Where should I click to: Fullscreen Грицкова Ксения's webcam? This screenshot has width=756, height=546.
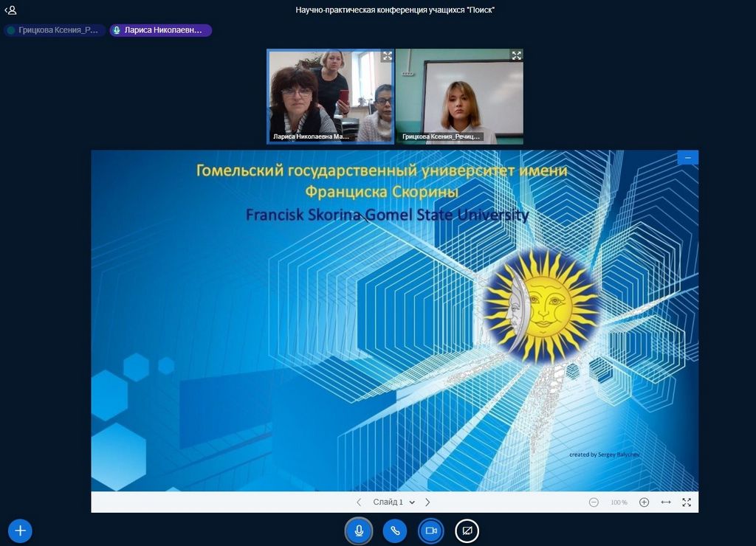pyautogui.click(x=516, y=55)
